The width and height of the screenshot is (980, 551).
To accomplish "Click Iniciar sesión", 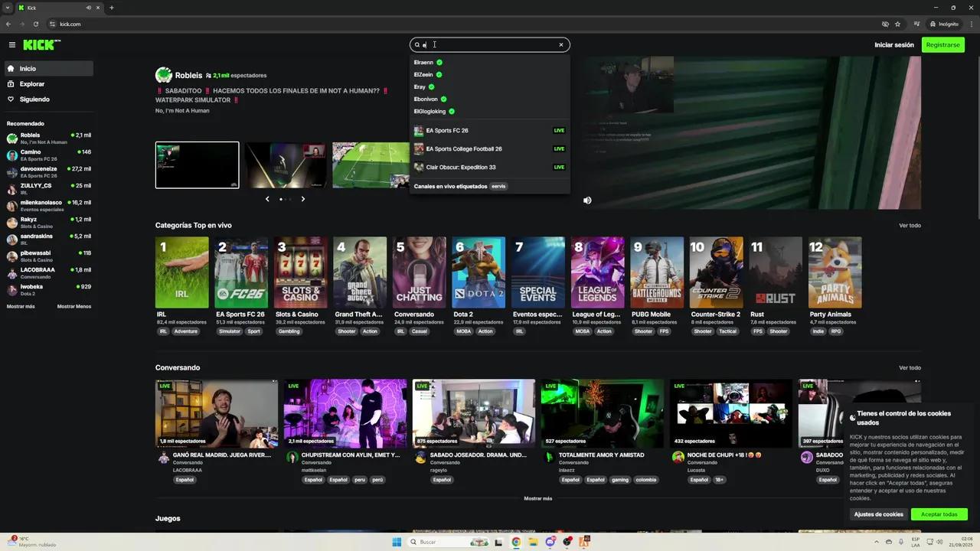I will [x=894, y=45].
